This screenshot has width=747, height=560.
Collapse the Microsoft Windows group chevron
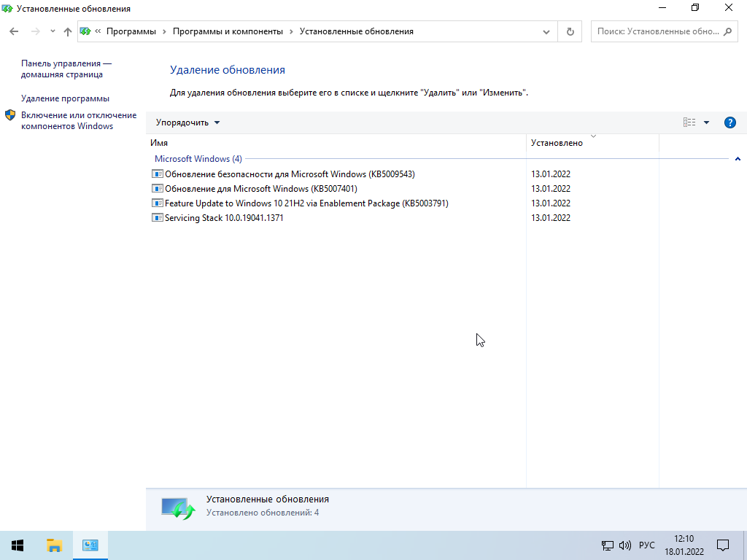point(738,159)
